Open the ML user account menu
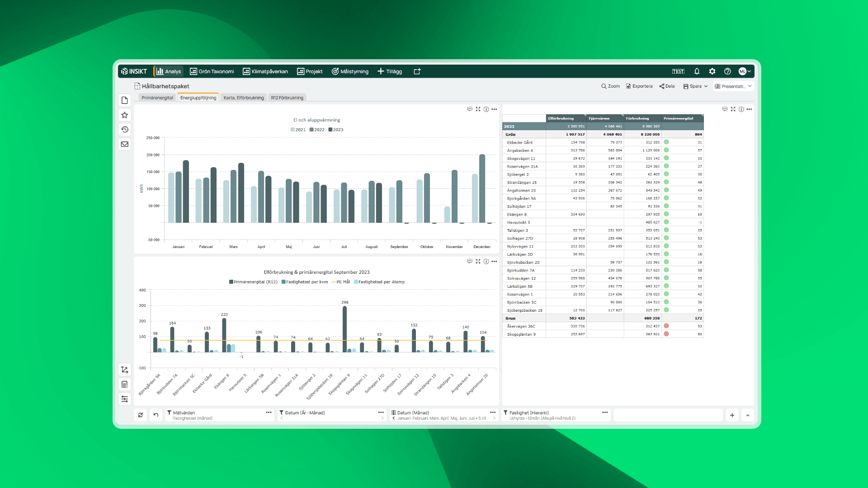The height and width of the screenshot is (488, 868). (x=745, y=71)
